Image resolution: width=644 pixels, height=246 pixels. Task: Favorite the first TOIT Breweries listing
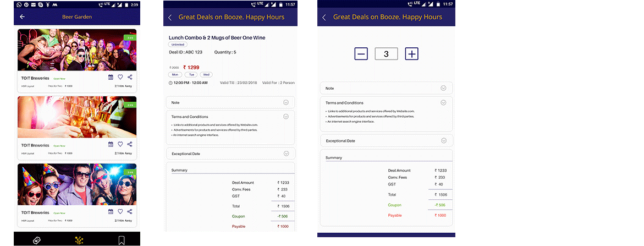point(120,78)
